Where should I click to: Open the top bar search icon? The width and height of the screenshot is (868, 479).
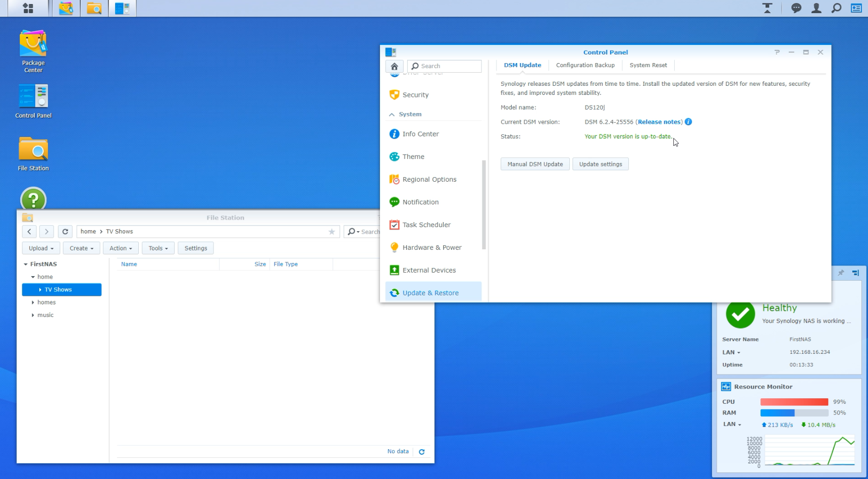coord(836,8)
